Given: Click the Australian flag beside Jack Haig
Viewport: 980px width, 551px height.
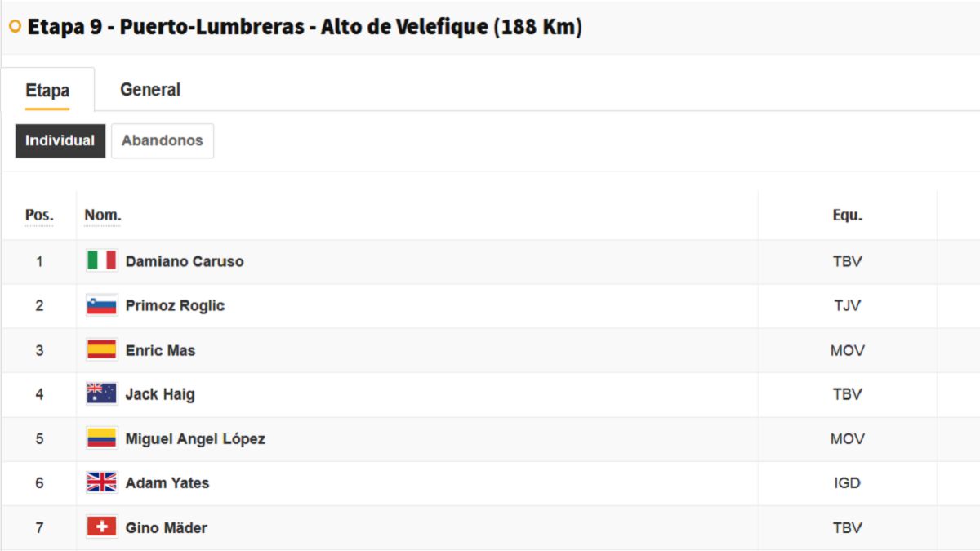Looking at the screenshot, I should tap(102, 394).
